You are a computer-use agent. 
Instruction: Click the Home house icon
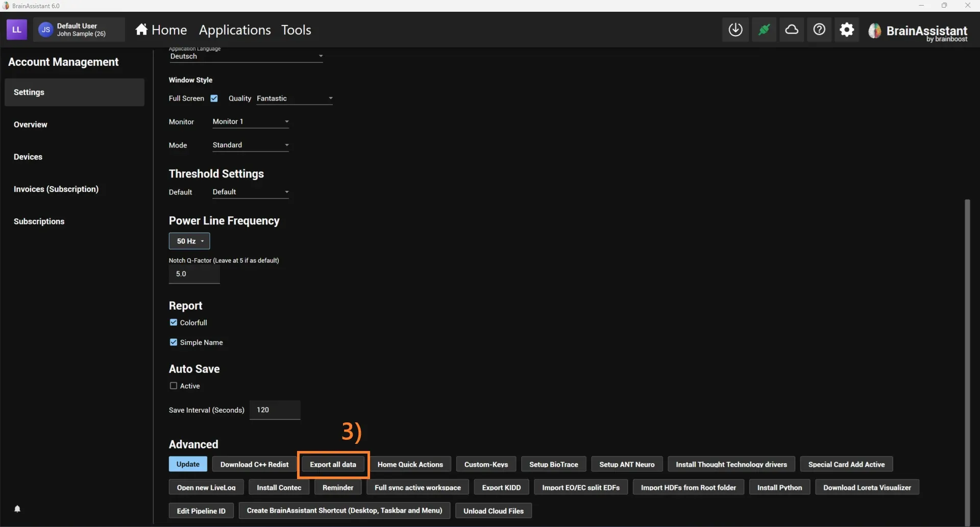141,30
